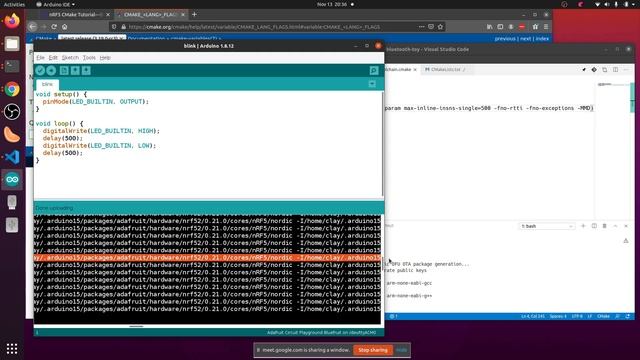The width and height of the screenshot is (640, 360).
Task: Open the Arduino Sketch menu
Action: (x=70, y=58)
